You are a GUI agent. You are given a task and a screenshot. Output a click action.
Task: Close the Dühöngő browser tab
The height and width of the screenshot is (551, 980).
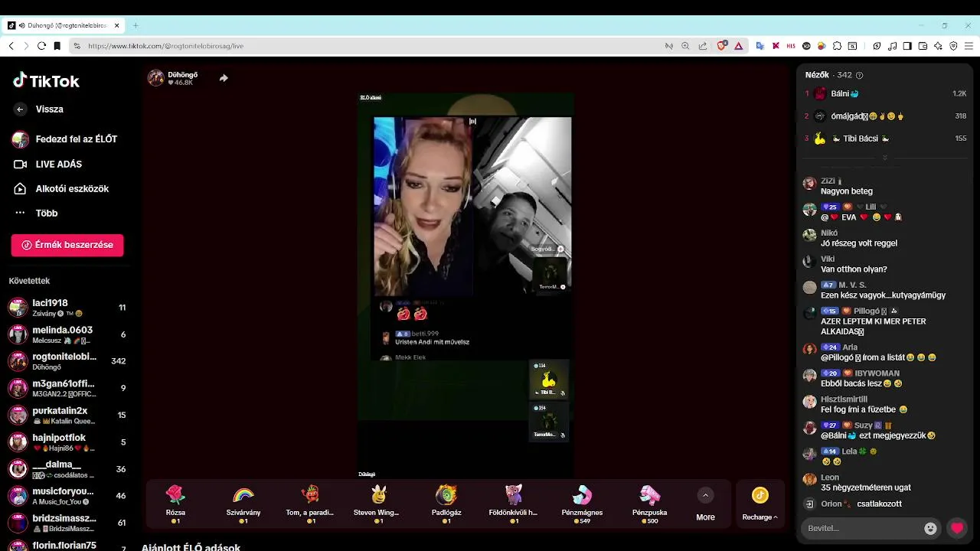(x=116, y=25)
